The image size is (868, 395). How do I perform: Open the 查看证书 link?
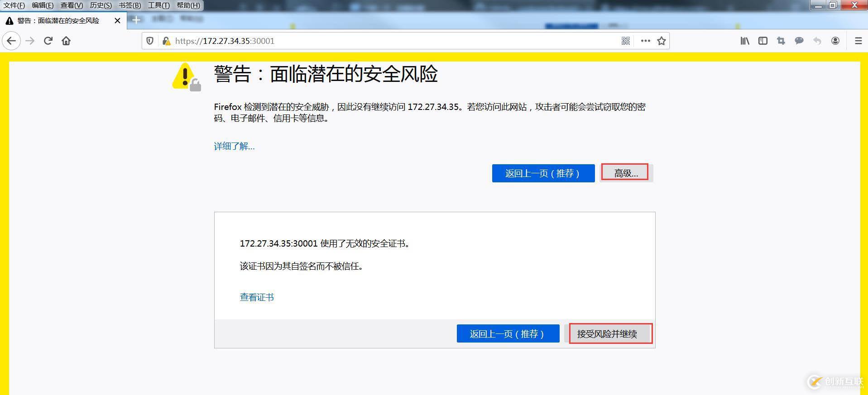[x=257, y=297]
